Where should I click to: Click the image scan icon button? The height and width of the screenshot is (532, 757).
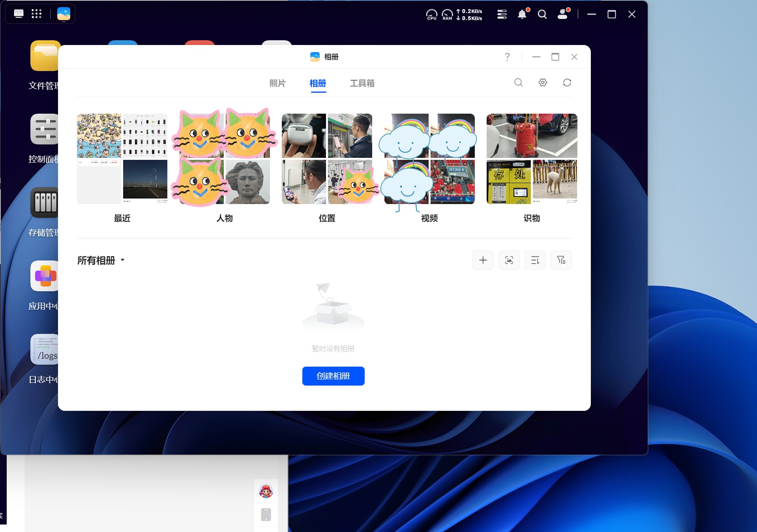coord(509,260)
